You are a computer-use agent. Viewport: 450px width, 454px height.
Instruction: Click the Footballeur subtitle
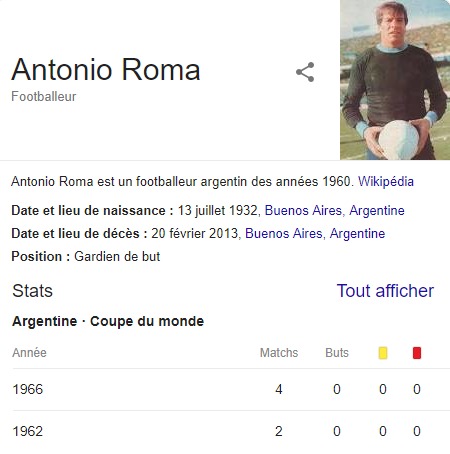coord(44,97)
